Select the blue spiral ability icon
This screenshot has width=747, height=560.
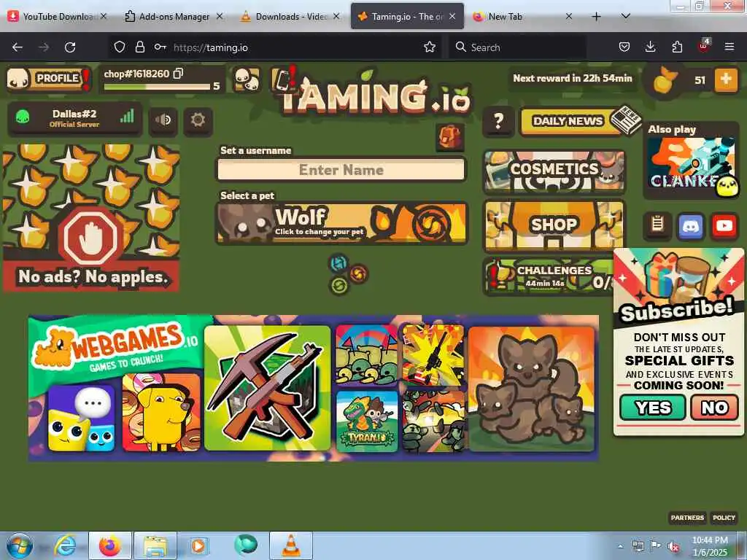tap(338, 262)
